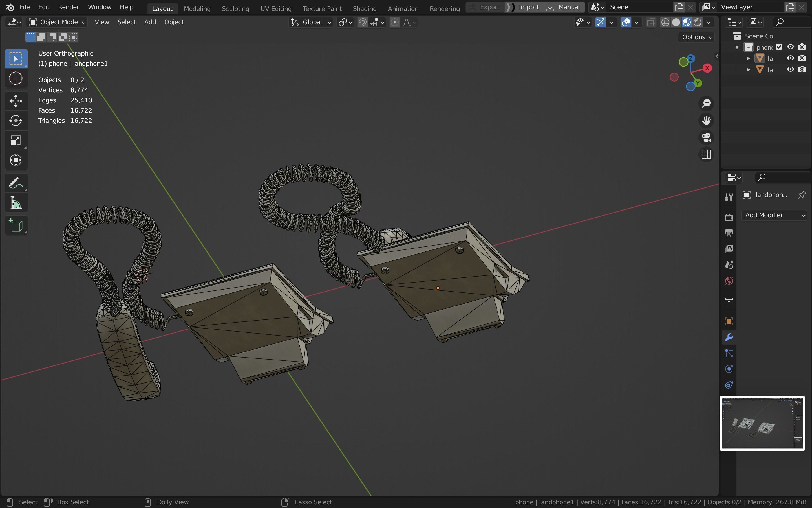Open the viewport Options dropdown
The image size is (812, 508).
click(697, 37)
